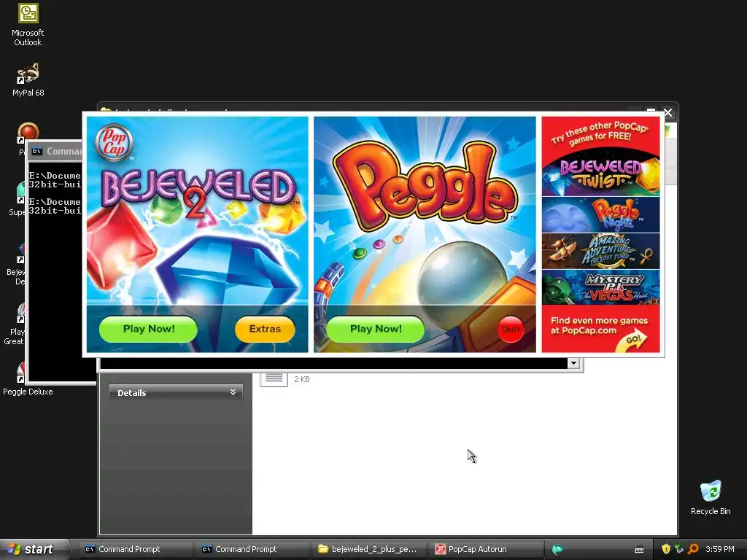Click the orange magnifier tray icon
This screenshot has height=560, width=747.
[x=693, y=549]
